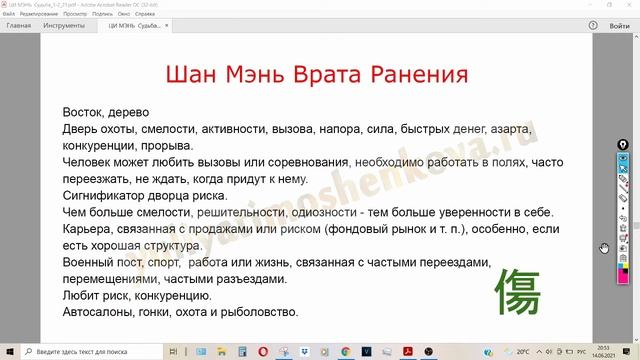Click the heading Шан Мэнь Врата Ранения
This screenshot has height=360, width=640.
tap(317, 75)
